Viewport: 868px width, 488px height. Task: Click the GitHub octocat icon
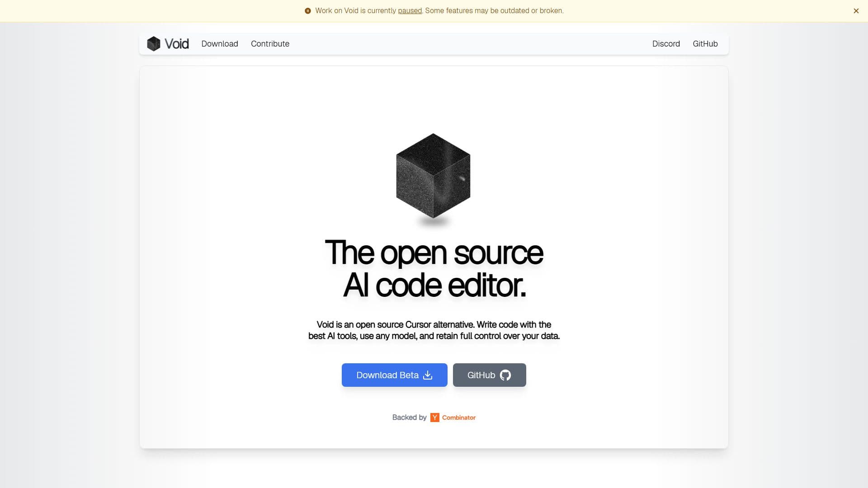pyautogui.click(x=505, y=375)
